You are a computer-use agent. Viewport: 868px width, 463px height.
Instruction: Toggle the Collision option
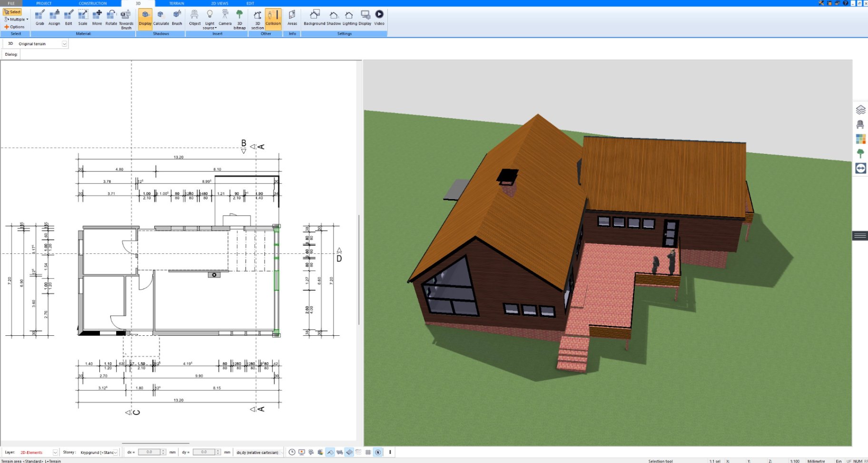pos(273,19)
